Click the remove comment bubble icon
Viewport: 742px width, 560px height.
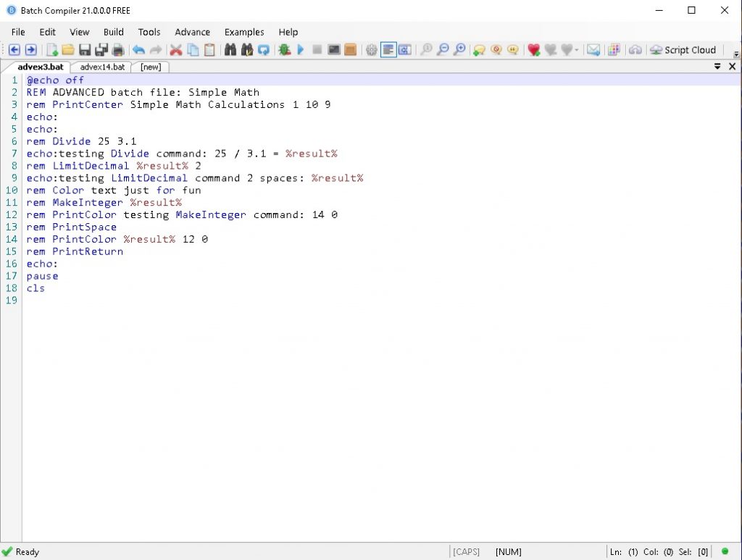[496, 50]
